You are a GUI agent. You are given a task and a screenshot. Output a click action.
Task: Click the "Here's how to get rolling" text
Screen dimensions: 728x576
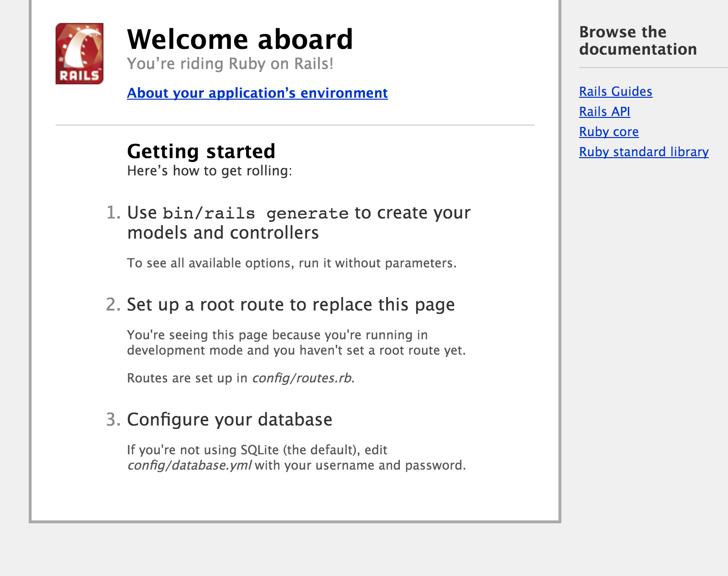pyautogui.click(x=209, y=171)
